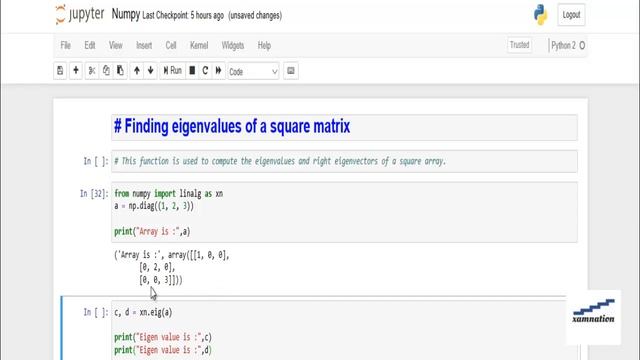Screen dimensions: 640x360
Task: Open the Edit menu
Action: coord(90,45)
